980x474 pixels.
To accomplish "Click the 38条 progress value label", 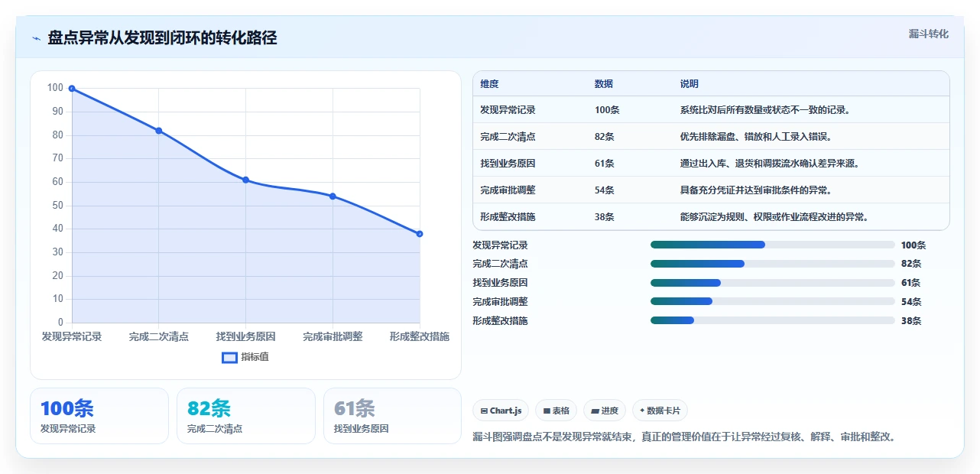I will coord(911,321).
